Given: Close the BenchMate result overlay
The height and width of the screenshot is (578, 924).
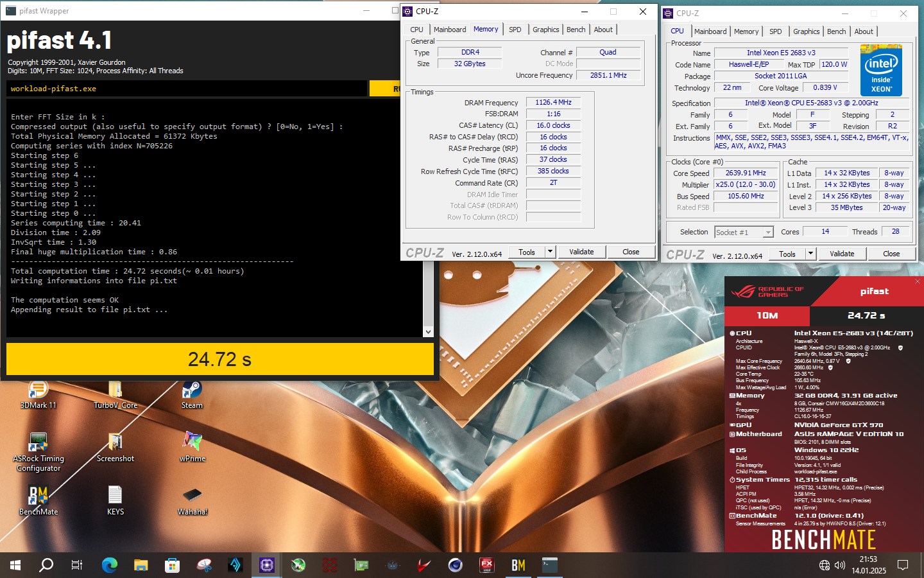Looking at the screenshot, I should click(x=917, y=281).
